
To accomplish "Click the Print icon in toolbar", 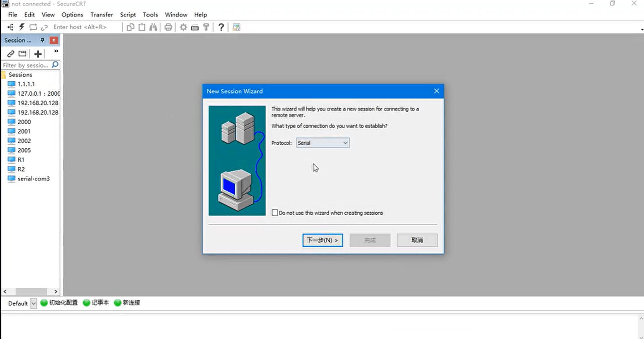I will (x=168, y=27).
